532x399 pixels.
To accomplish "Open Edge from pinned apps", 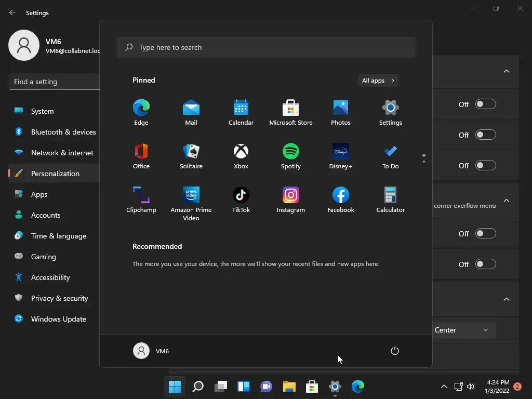I will tap(141, 112).
